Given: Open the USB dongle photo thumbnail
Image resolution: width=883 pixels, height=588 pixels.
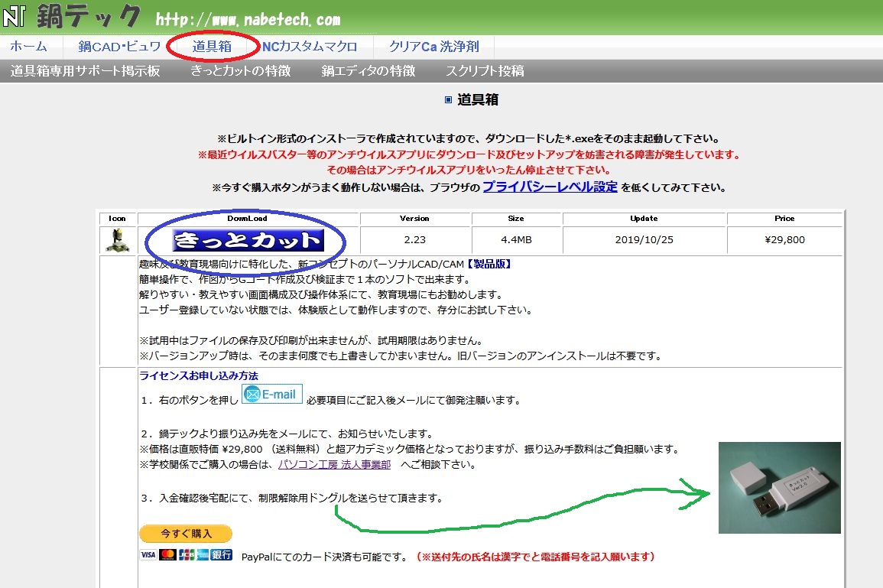Looking at the screenshot, I should click(779, 488).
